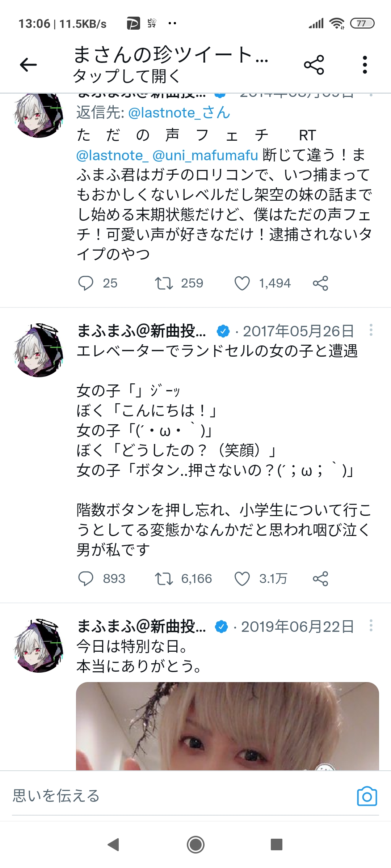
Task: Share the tweet with 1,494 likes
Action: click(x=320, y=283)
